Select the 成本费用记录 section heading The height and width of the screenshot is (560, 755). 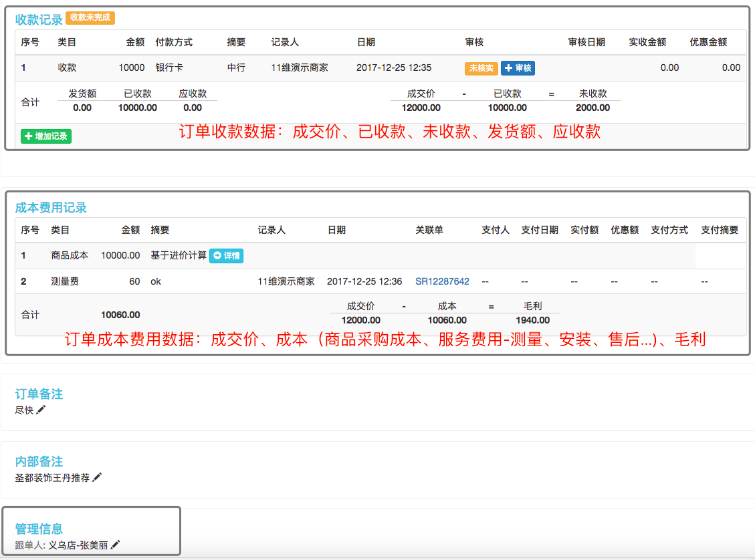[x=51, y=208]
